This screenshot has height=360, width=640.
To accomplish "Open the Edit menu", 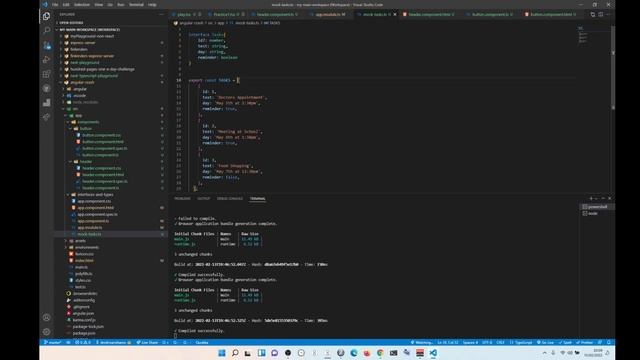I will [x=66, y=5].
